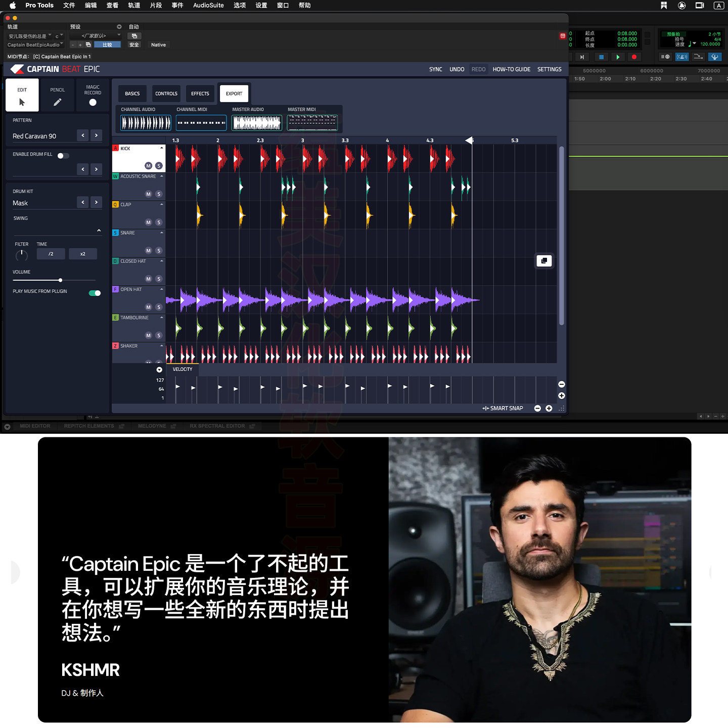Start Magic Record
This screenshot has width=728, height=728.
pyautogui.click(x=93, y=95)
